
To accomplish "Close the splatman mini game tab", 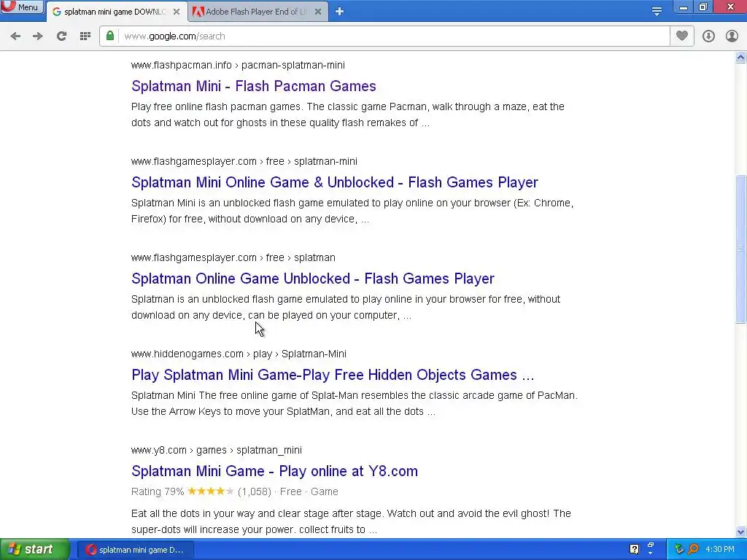I will point(177,12).
